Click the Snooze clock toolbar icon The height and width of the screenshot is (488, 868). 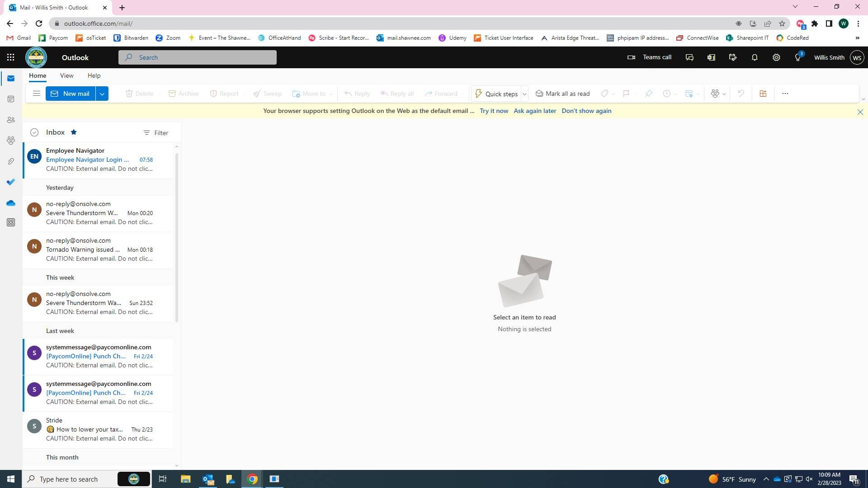pyautogui.click(x=666, y=94)
